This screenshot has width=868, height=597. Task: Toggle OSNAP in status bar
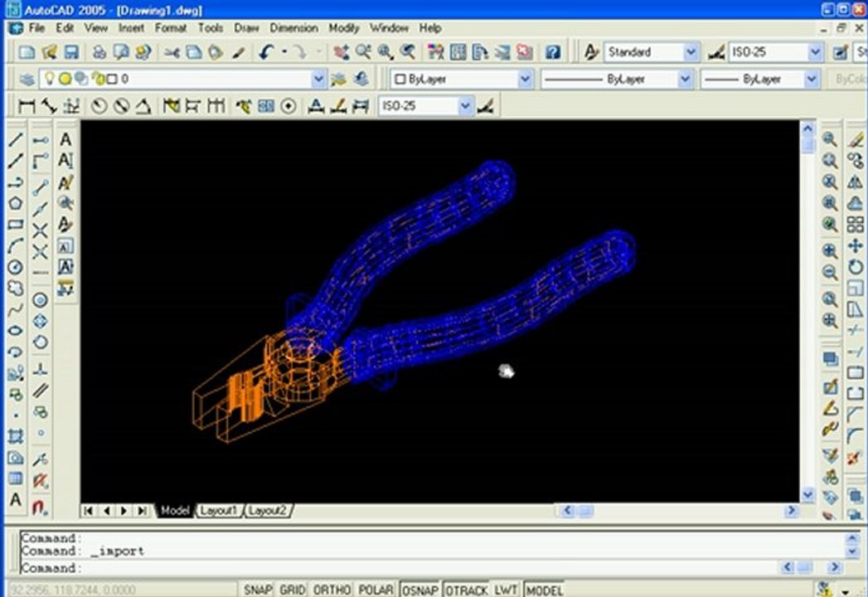click(x=420, y=590)
